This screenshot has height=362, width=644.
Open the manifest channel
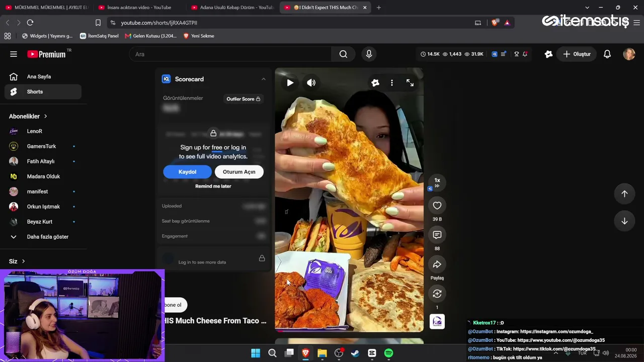click(x=43, y=192)
